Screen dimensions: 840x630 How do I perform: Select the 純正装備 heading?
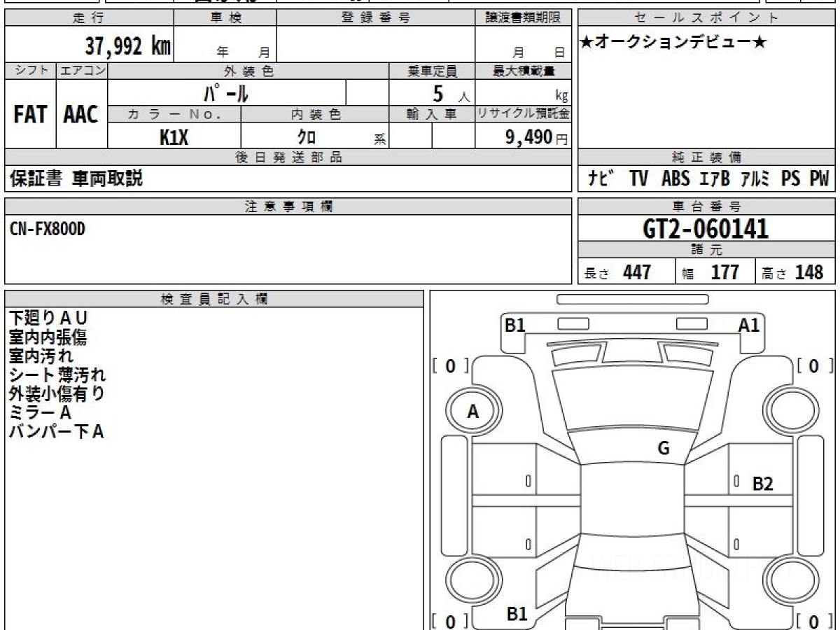[707, 157]
